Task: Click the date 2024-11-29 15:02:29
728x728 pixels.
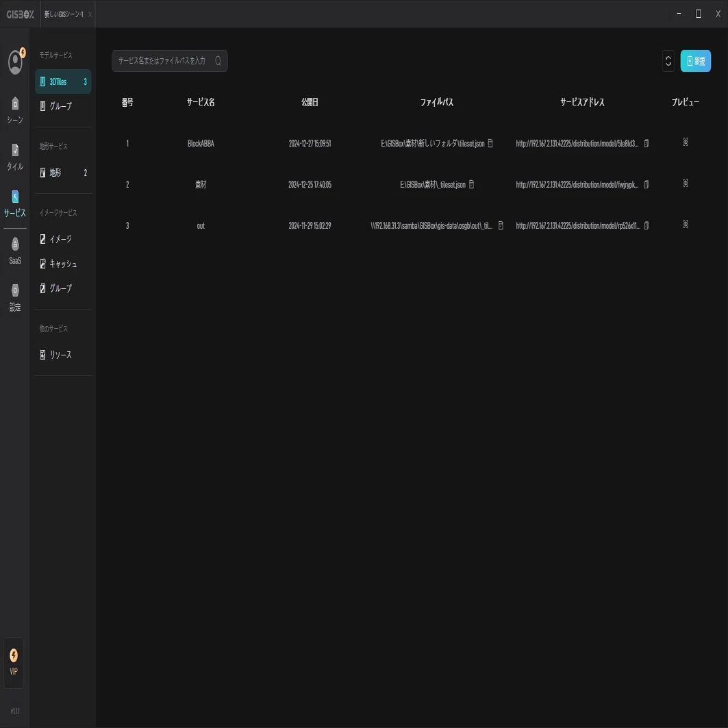Action: click(x=310, y=225)
